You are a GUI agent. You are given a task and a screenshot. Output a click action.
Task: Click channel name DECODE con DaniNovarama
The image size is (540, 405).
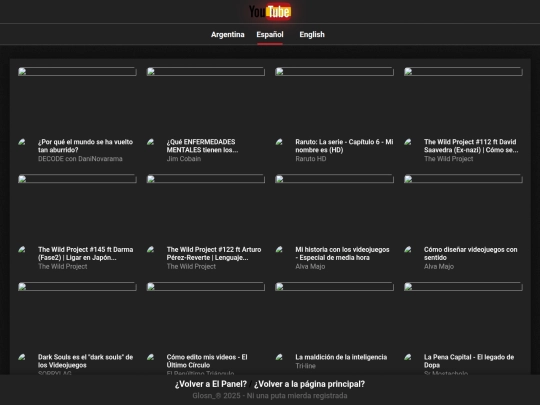pyautogui.click(x=80, y=159)
